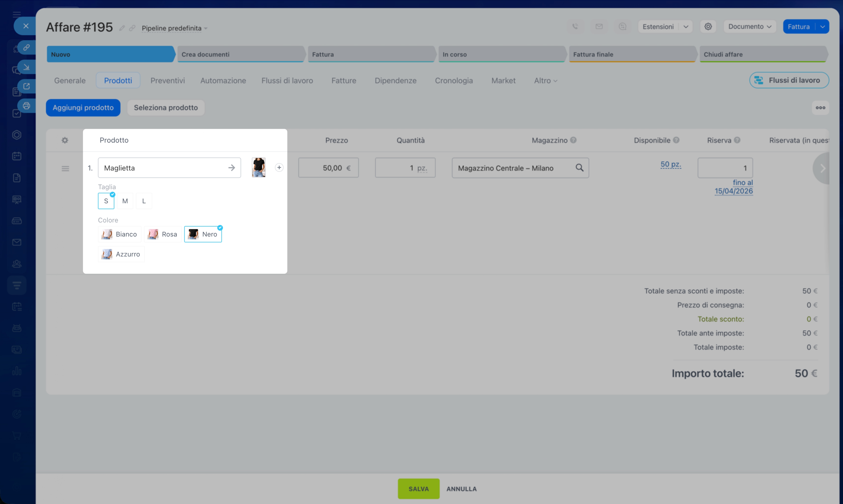The width and height of the screenshot is (843, 504).
Task: Click the email envelope icon in header
Action: pos(599,27)
